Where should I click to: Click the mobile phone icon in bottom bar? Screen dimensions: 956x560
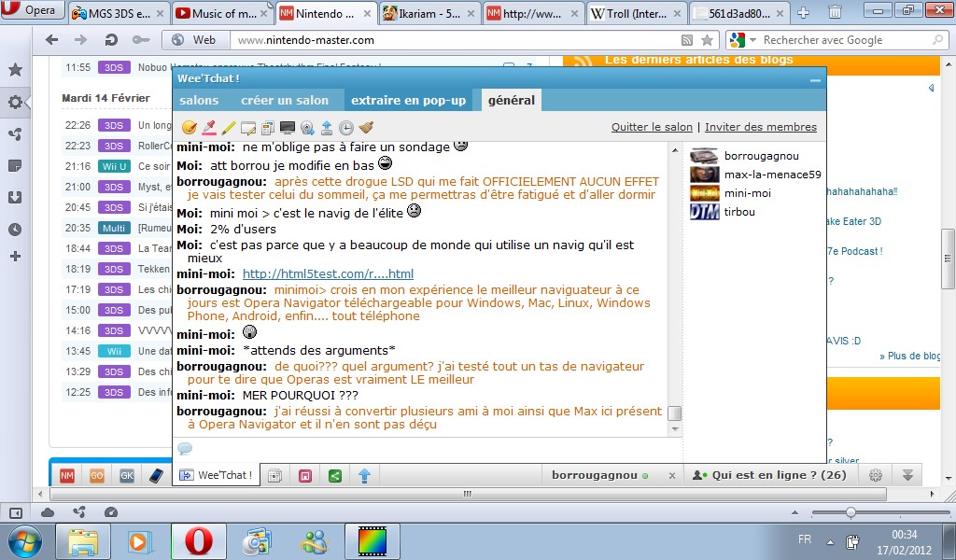pyautogui.click(x=156, y=475)
